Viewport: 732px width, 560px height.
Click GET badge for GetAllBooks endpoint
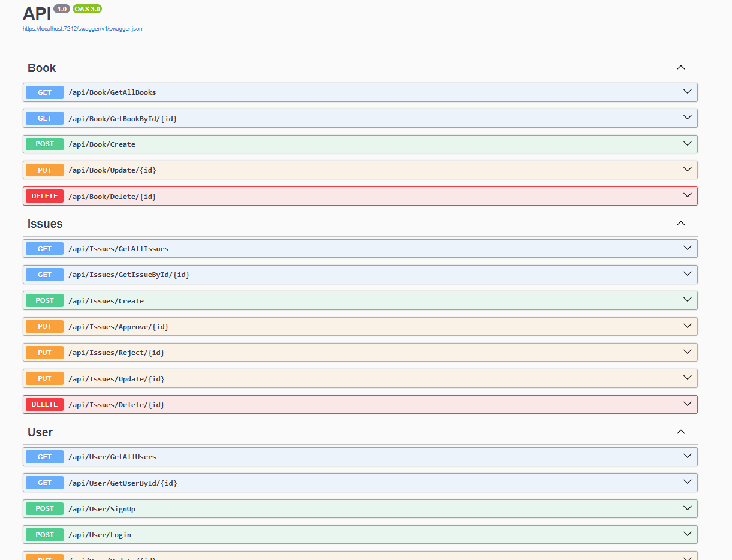tap(44, 92)
